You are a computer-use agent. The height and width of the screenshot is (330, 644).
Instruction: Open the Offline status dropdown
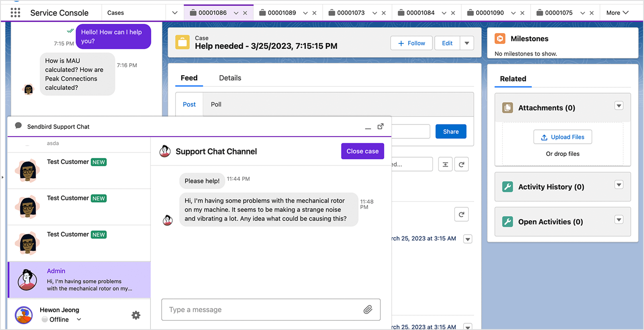point(79,319)
